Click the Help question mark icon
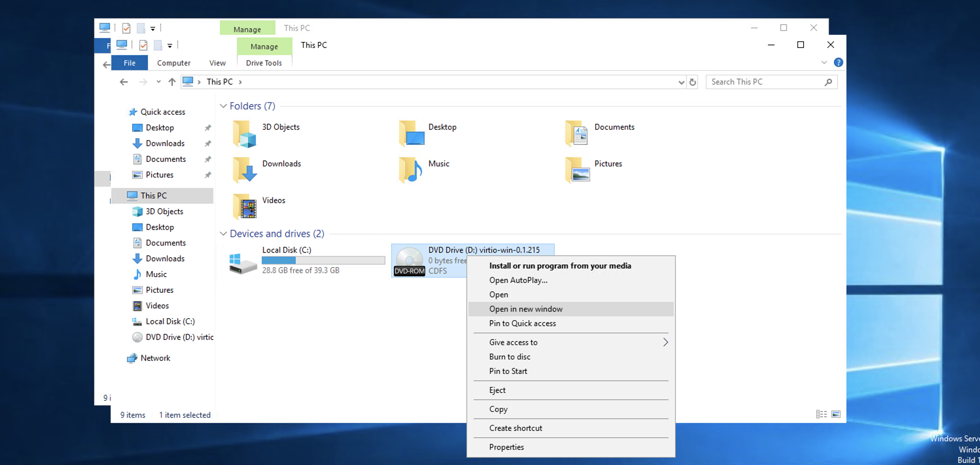The width and height of the screenshot is (980, 465). [838, 63]
